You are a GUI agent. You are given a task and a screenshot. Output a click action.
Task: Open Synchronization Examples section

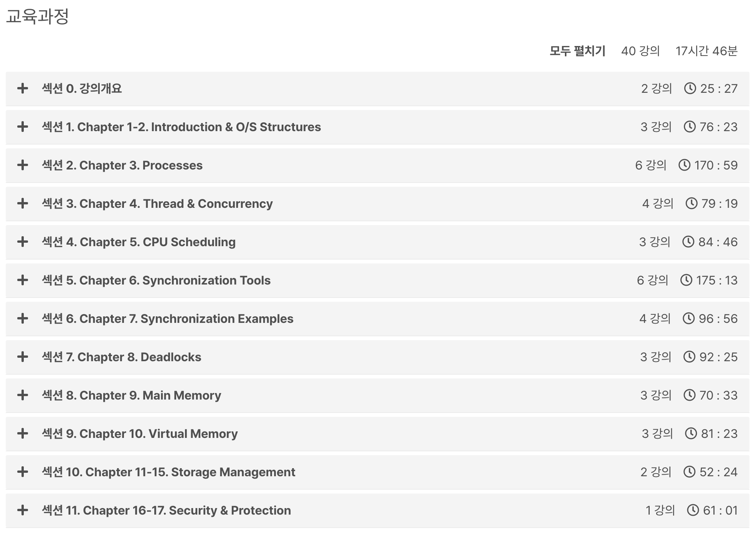coord(168,319)
